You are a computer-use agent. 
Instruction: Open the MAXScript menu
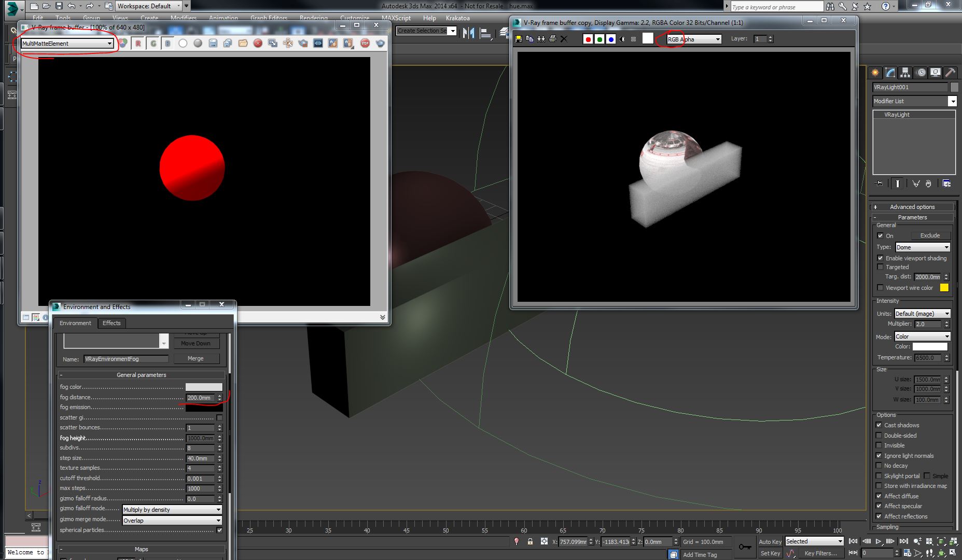[396, 18]
